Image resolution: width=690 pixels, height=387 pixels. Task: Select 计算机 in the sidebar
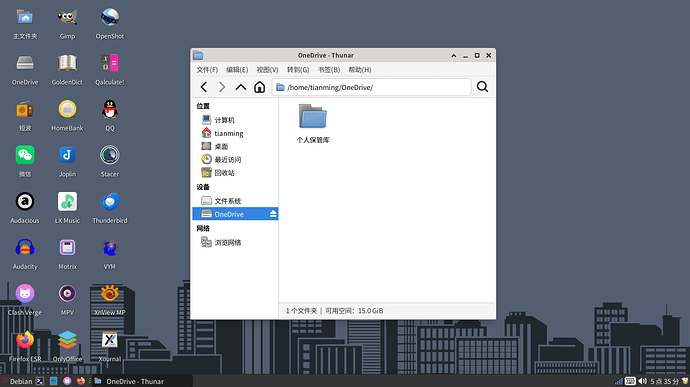tap(235, 120)
